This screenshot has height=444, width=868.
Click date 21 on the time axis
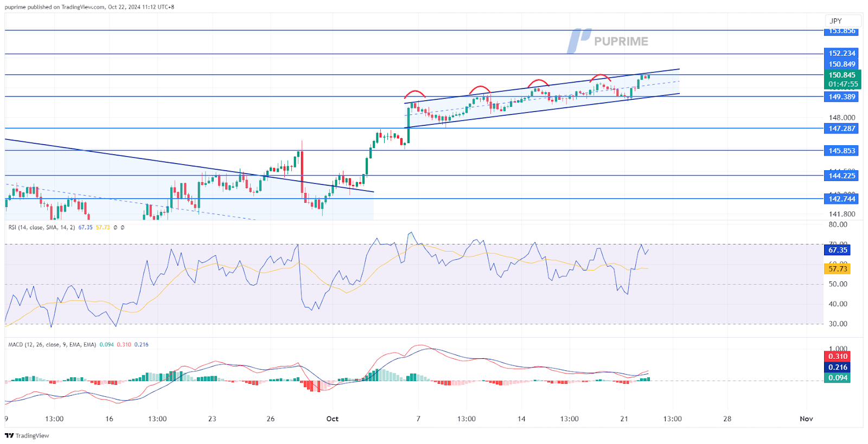point(624,419)
